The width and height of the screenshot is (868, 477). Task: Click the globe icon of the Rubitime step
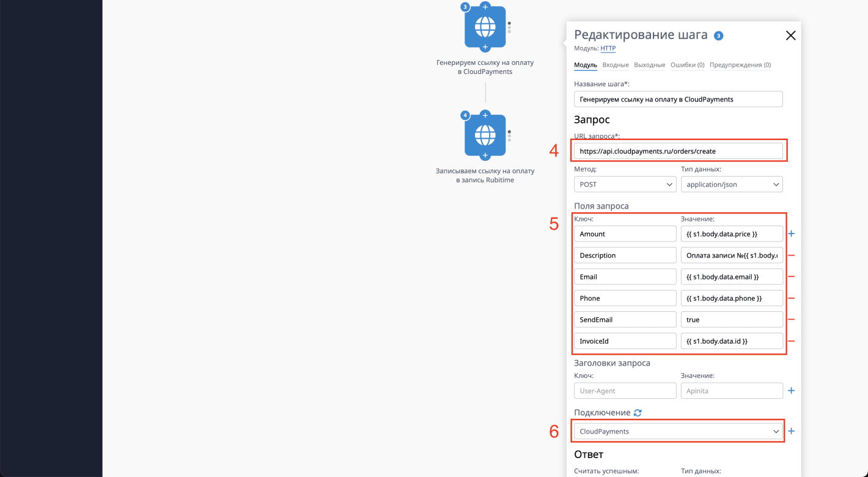(485, 136)
